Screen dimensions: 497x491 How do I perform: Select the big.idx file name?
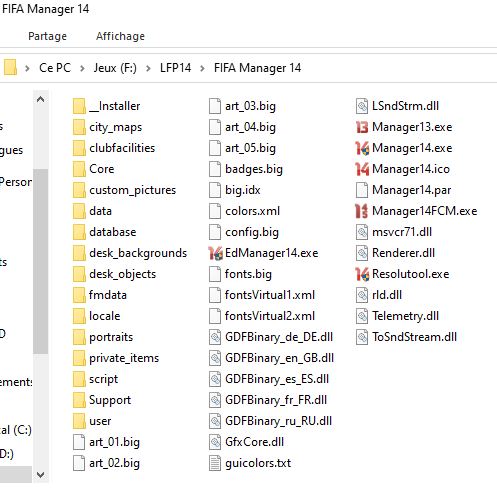(x=243, y=190)
